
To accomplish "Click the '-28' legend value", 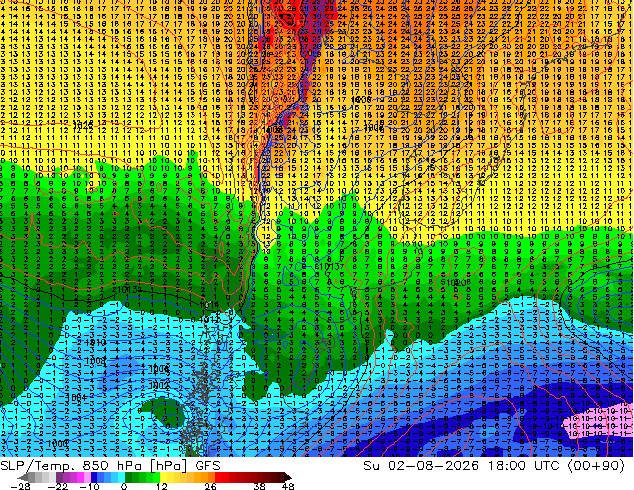I will coord(20,486).
